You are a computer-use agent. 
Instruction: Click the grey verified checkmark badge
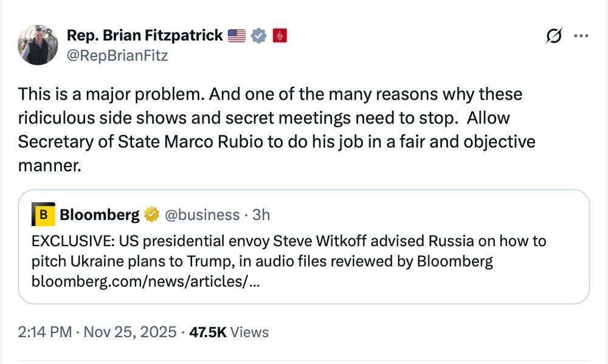pyautogui.click(x=259, y=36)
